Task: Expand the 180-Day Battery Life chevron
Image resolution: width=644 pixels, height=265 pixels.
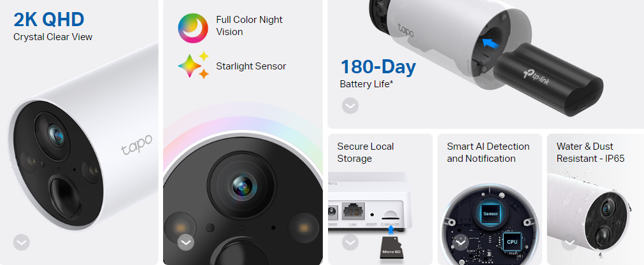Action: 350,106
